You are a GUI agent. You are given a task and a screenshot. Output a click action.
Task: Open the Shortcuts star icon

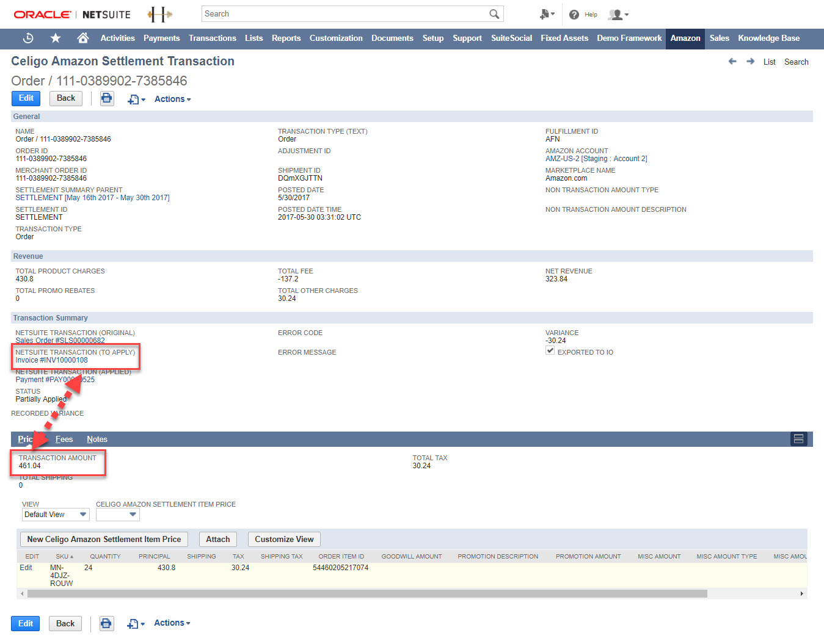click(x=56, y=38)
